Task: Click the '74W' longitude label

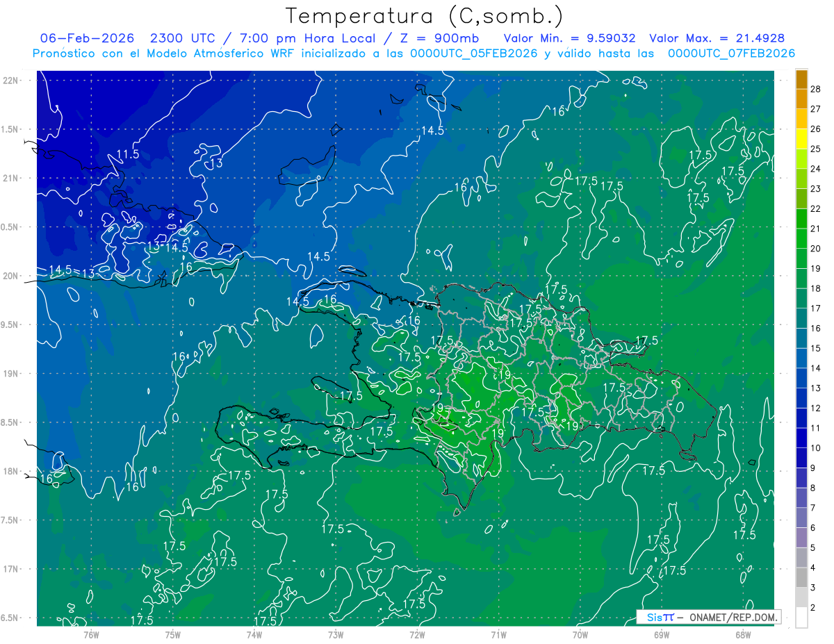Action: tap(254, 634)
